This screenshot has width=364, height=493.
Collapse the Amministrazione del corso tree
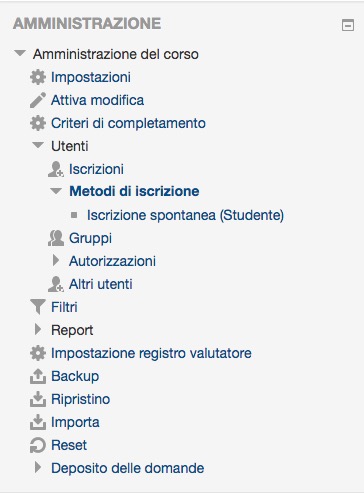tap(20, 53)
